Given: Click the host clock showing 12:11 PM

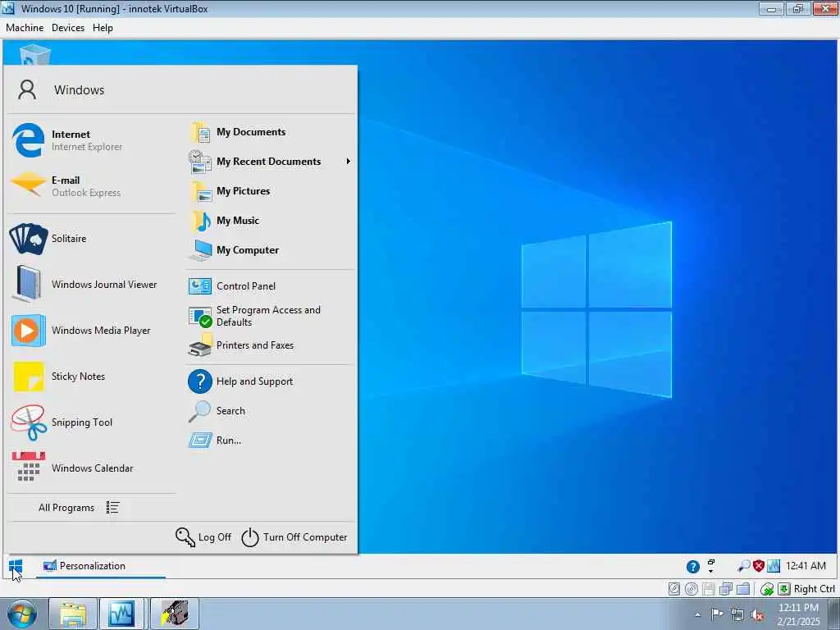Looking at the screenshot, I should pyautogui.click(x=798, y=614).
